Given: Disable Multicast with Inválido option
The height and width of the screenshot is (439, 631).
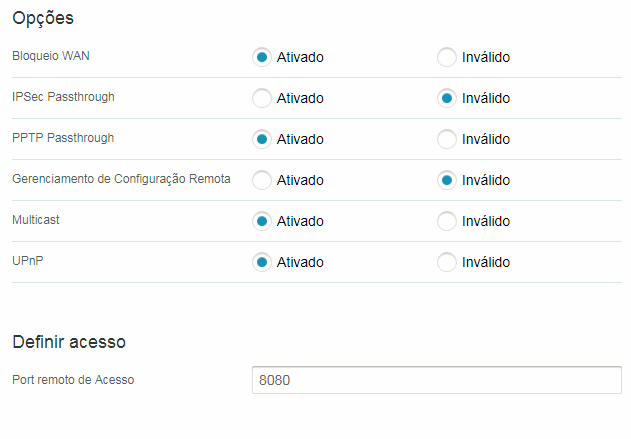Looking at the screenshot, I should (447, 221).
